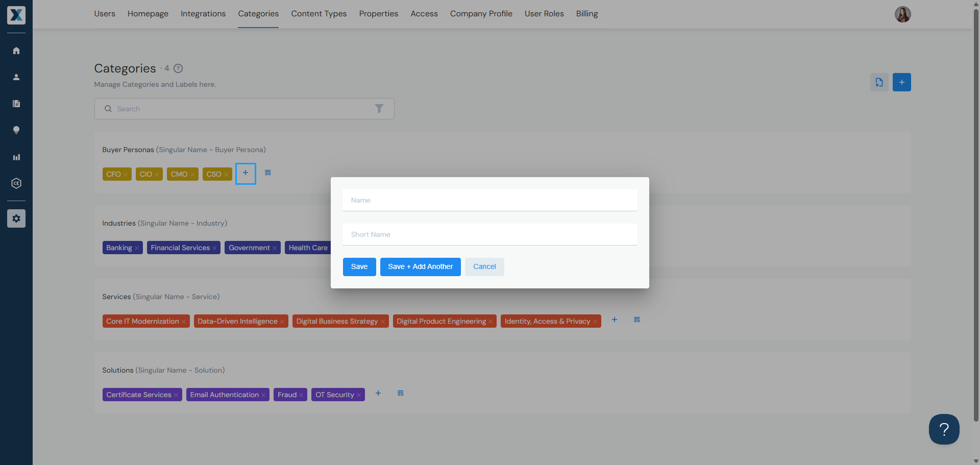Add a new Solutions label
The height and width of the screenshot is (465, 980).
[x=378, y=394]
